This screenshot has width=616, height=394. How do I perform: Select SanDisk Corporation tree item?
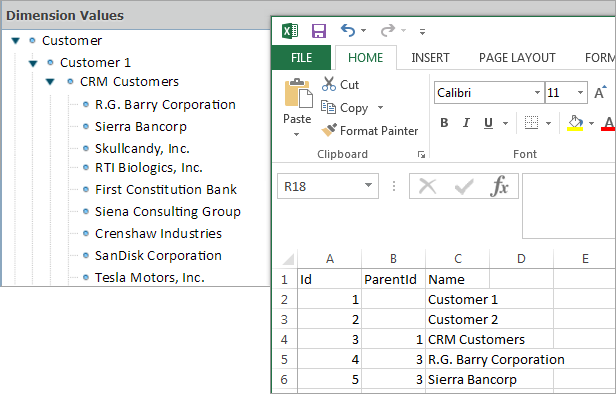pos(158,255)
